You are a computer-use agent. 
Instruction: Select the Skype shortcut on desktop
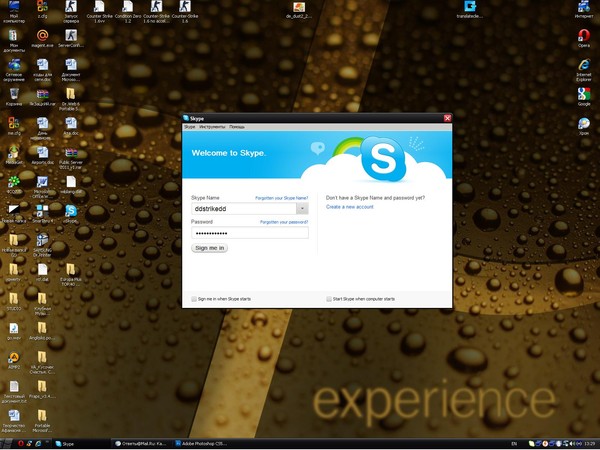(71, 214)
